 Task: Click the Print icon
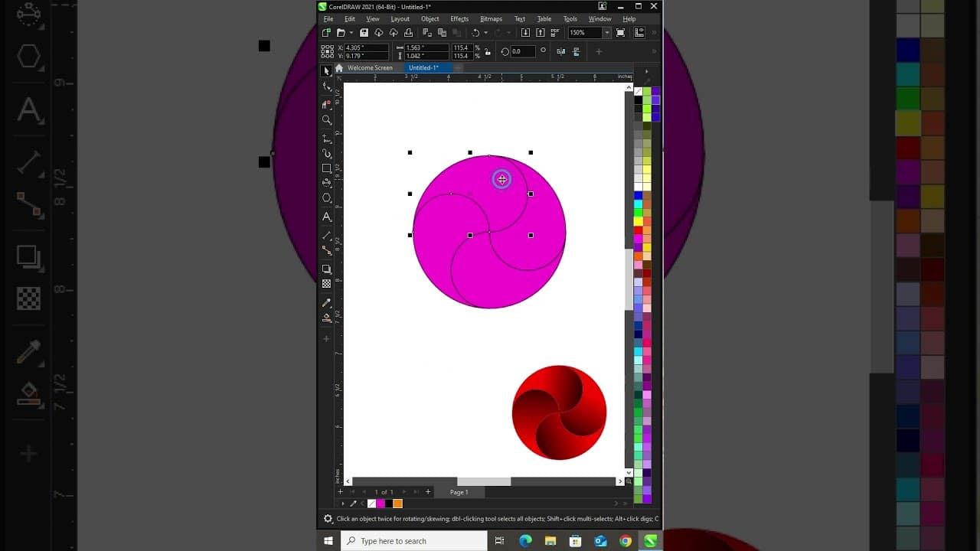[x=408, y=33]
